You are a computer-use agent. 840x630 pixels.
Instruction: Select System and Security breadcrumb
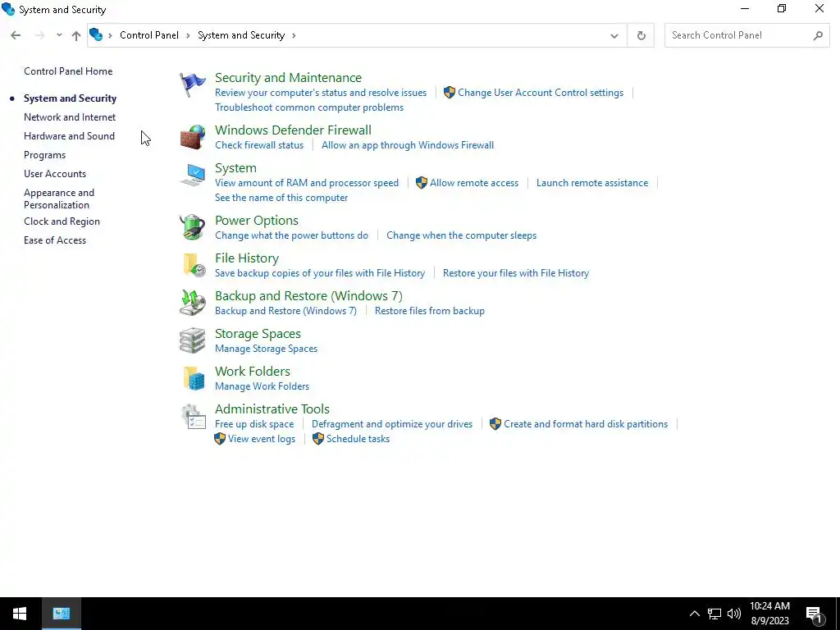241,34
